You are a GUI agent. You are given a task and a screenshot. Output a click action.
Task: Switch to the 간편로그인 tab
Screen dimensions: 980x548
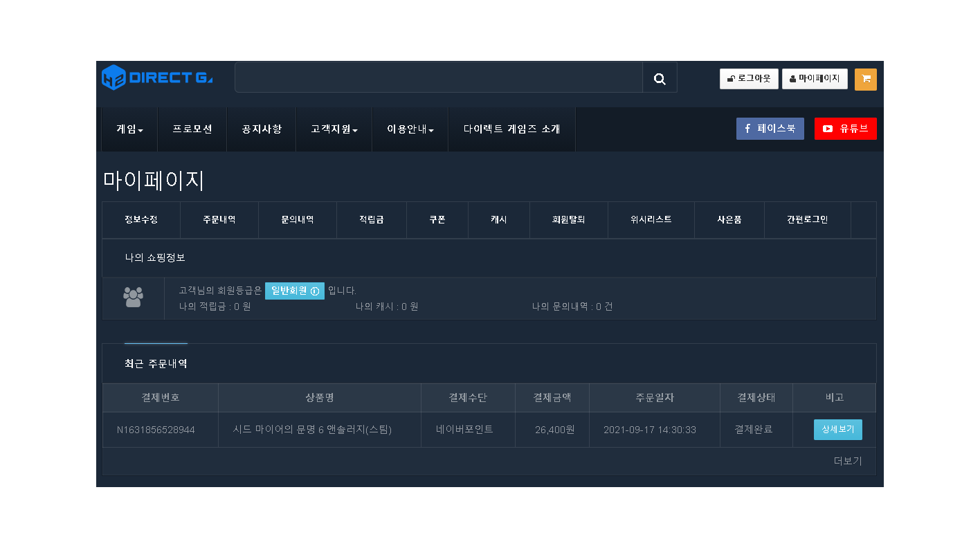point(808,220)
